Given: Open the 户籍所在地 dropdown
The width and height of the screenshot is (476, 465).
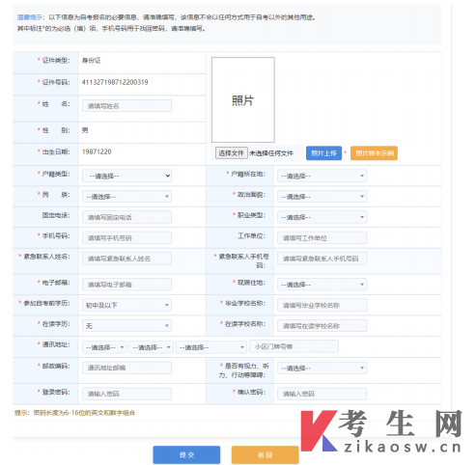Looking at the screenshot, I should 322,176.
